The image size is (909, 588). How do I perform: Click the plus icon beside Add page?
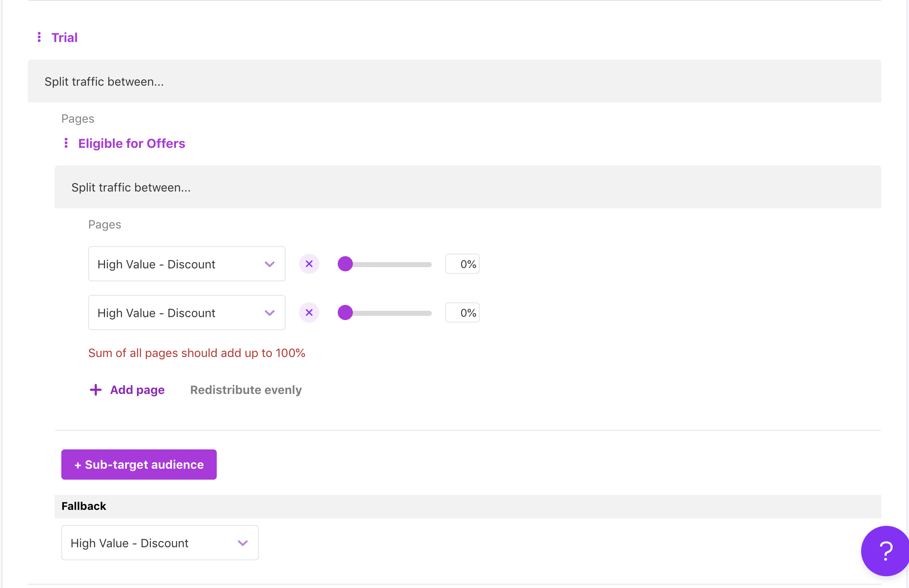(x=96, y=390)
